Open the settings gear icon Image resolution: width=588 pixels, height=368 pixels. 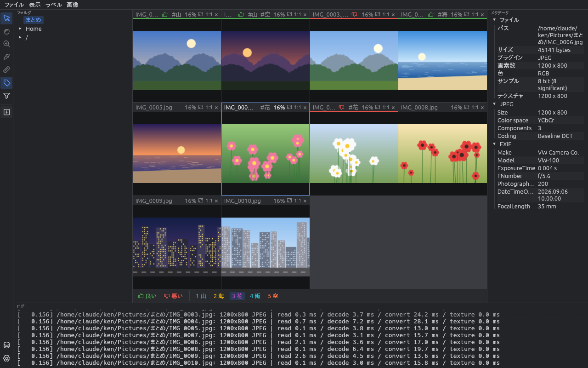click(6, 358)
